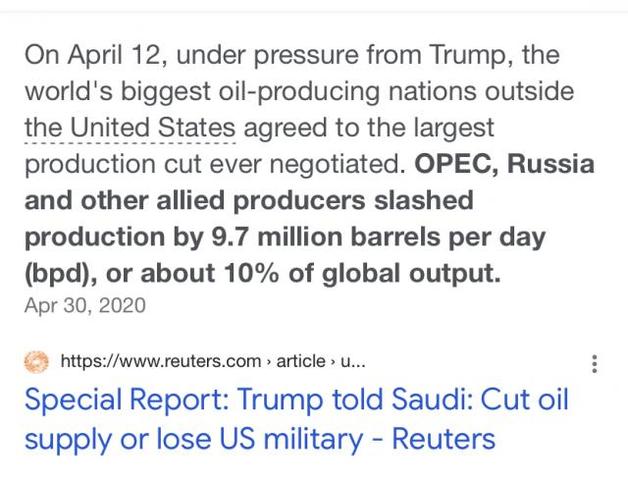This screenshot has width=628, height=480.
Task: Click the 'Apr 30, 2020' date label
Action: [x=85, y=305]
